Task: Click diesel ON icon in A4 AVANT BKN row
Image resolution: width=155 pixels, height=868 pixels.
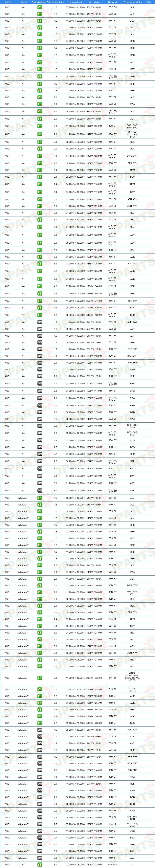Action: pyautogui.click(x=40, y=851)
